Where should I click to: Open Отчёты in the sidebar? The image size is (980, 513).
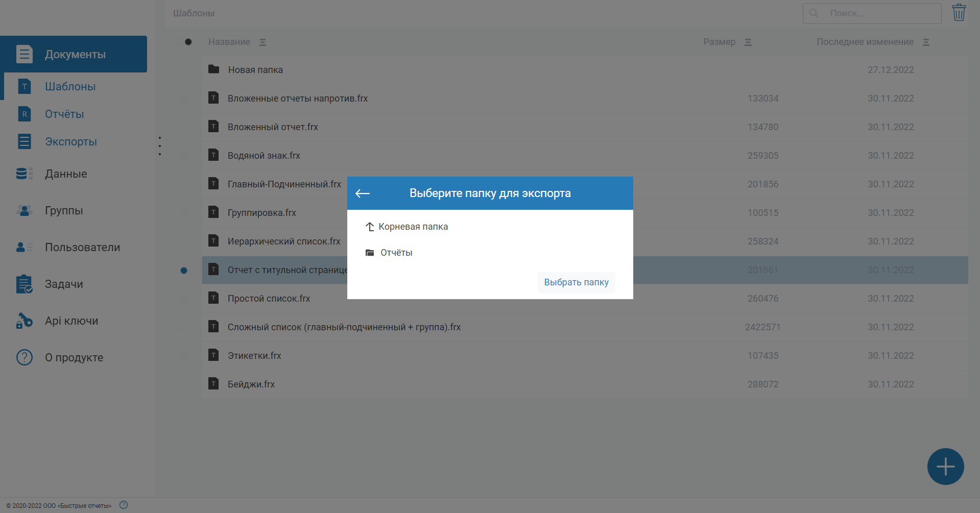[x=64, y=114]
